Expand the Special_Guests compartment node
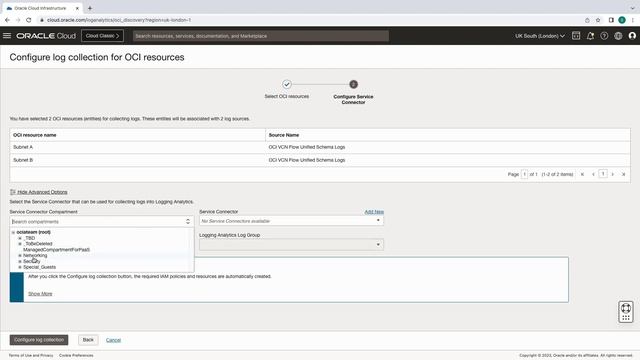640x360 pixels. click(x=20, y=267)
